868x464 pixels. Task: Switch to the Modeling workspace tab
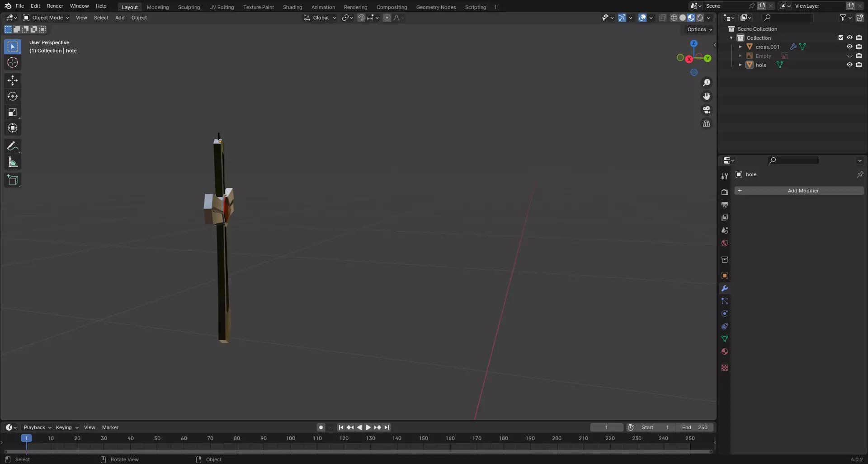click(x=158, y=7)
